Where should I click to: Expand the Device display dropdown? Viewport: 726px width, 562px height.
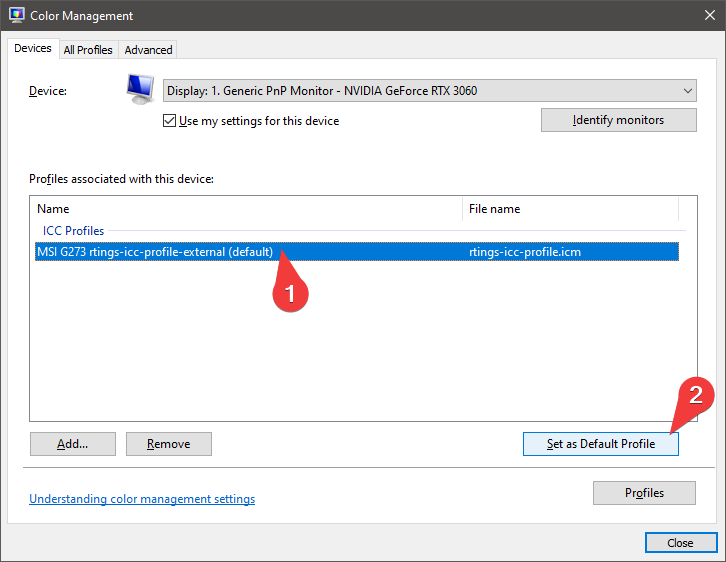tap(429, 91)
